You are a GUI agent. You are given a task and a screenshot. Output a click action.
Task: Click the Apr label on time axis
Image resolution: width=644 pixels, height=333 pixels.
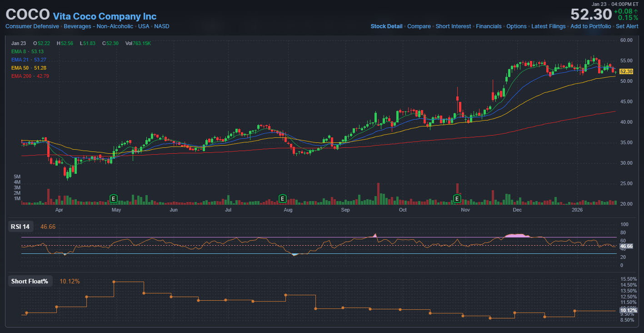(59, 210)
